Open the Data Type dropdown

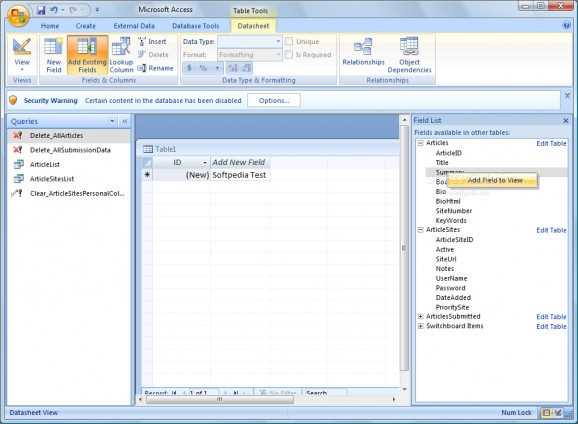pyautogui.click(x=278, y=41)
